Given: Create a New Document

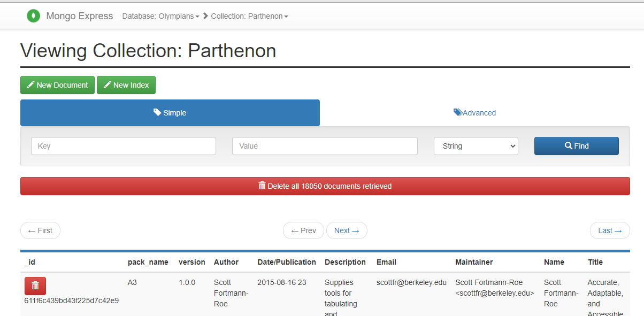Looking at the screenshot, I should 57,85.
